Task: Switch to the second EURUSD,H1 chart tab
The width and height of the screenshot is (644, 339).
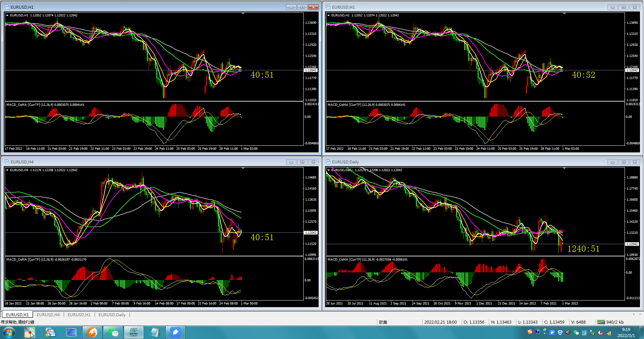Action: [79, 315]
